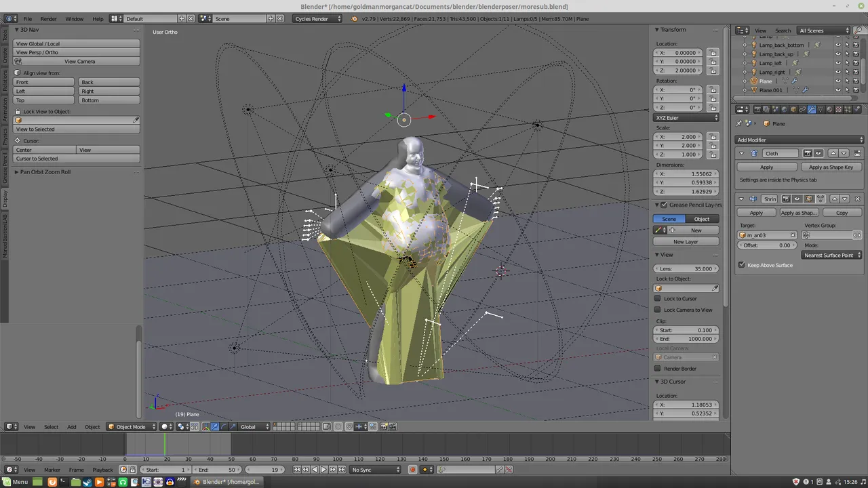Toggle the 3D manipulator widget icon
Viewport: 868px width, 488px height.
[205, 426]
